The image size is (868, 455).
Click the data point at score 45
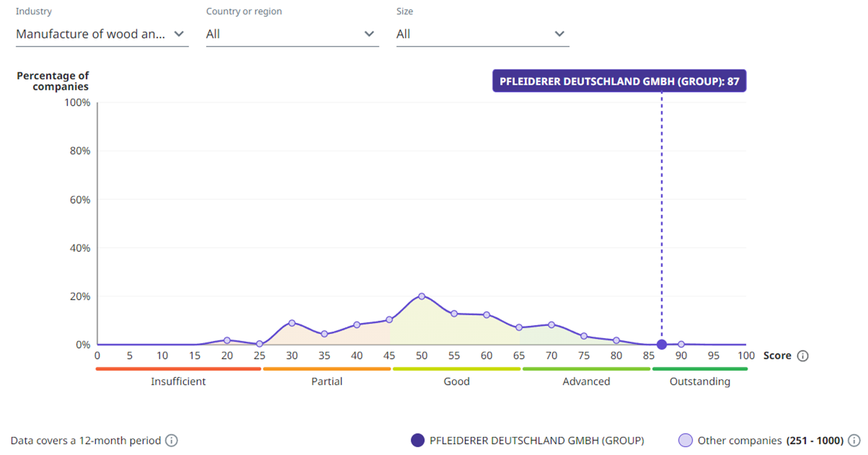389,319
